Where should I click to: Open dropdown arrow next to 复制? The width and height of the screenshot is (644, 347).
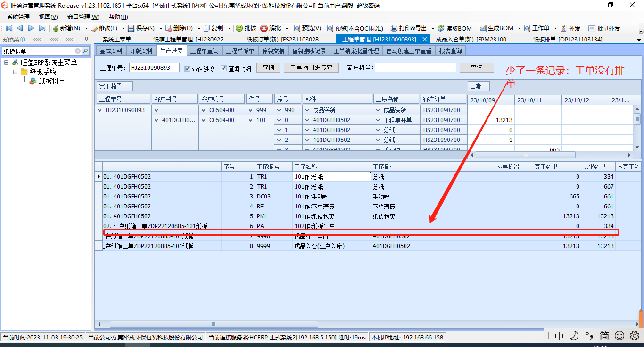click(x=230, y=28)
